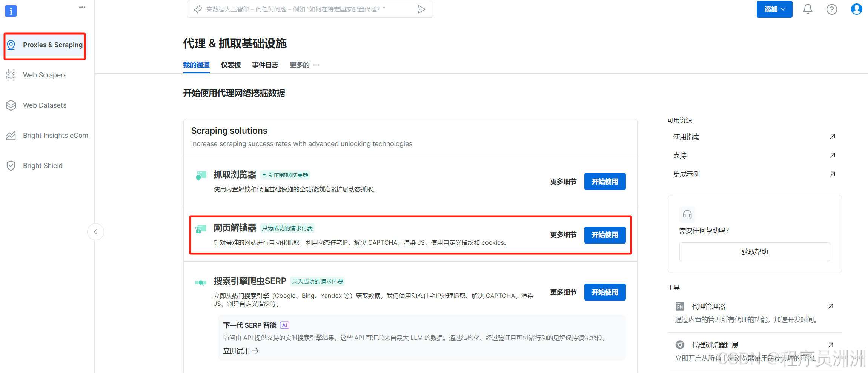Open the sidebar three-dots menu
The height and width of the screenshot is (373, 868).
tap(82, 7)
